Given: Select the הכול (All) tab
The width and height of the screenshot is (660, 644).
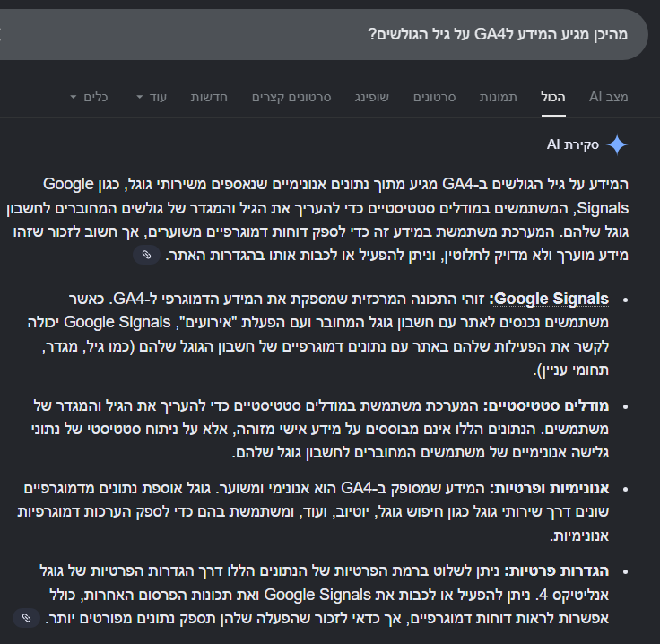Looking at the screenshot, I should (553, 97).
